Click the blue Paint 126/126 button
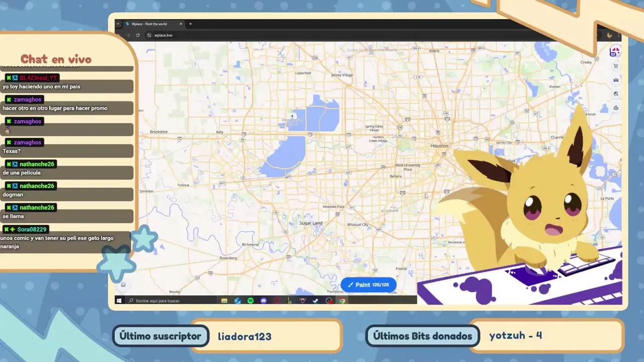Screen dimensions: 644x362 pos(368,285)
